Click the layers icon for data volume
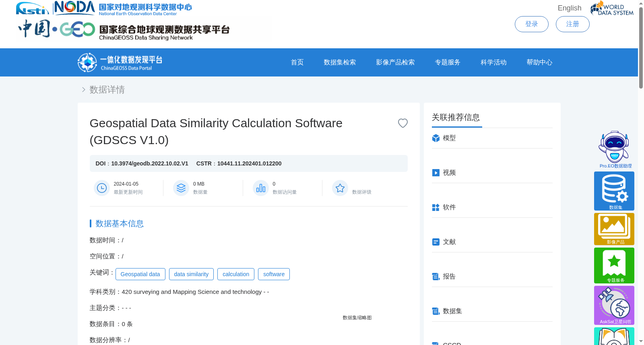 click(x=181, y=188)
